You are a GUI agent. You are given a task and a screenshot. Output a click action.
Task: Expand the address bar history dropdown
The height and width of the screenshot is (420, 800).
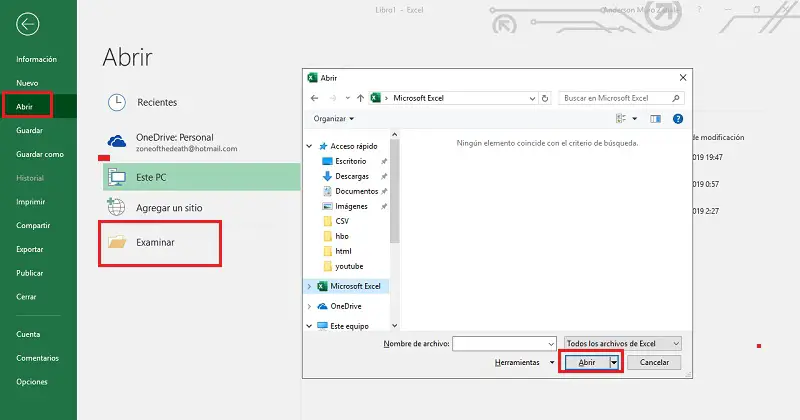click(x=532, y=98)
